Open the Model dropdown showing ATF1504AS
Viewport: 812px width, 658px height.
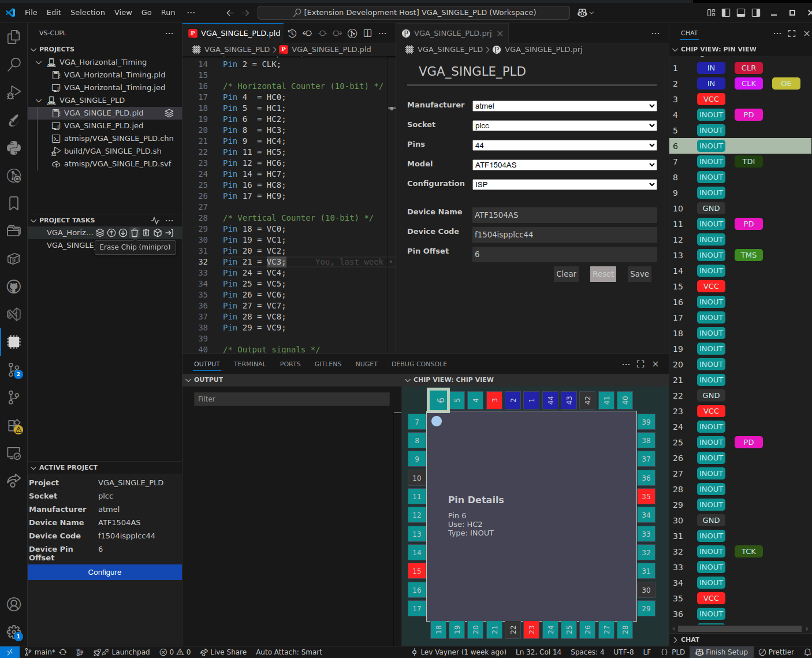tap(564, 165)
